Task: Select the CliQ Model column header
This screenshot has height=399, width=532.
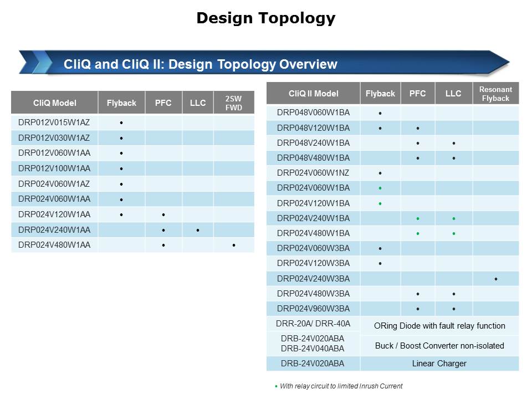Action: 55,103
